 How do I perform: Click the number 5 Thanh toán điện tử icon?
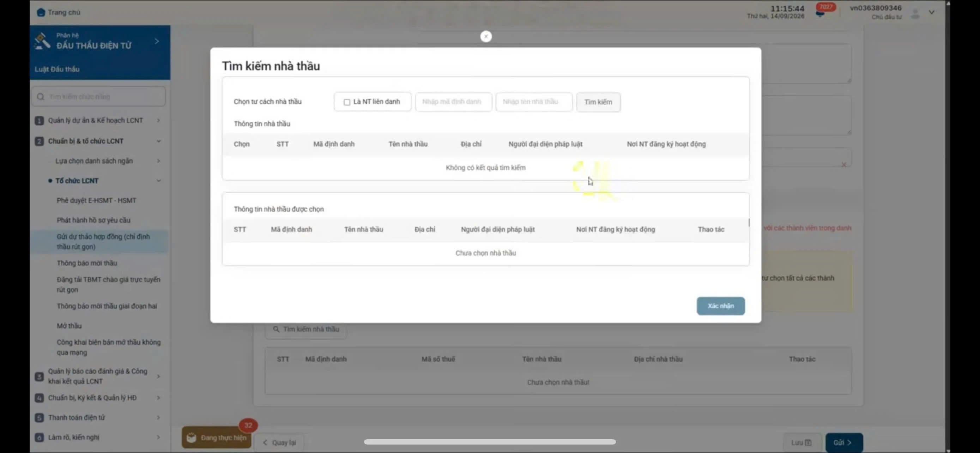(x=39, y=418)
